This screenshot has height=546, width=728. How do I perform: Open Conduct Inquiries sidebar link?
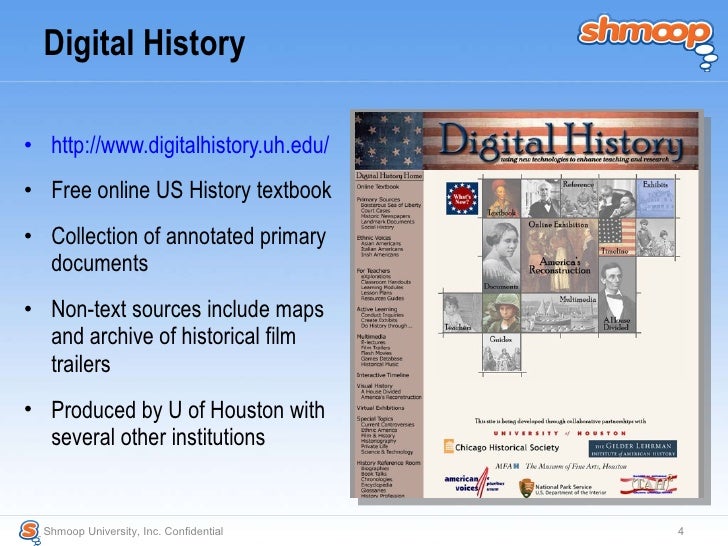[x=382, y=315]
